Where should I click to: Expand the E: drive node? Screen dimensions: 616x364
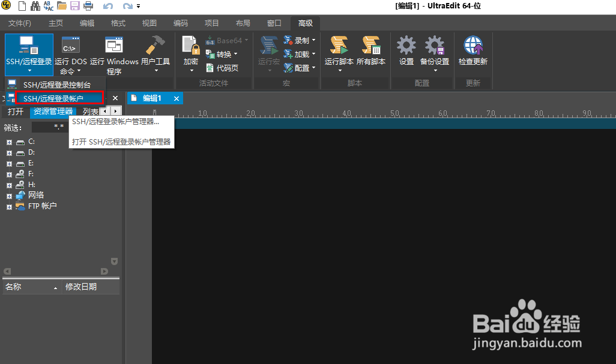pos(9,164)
